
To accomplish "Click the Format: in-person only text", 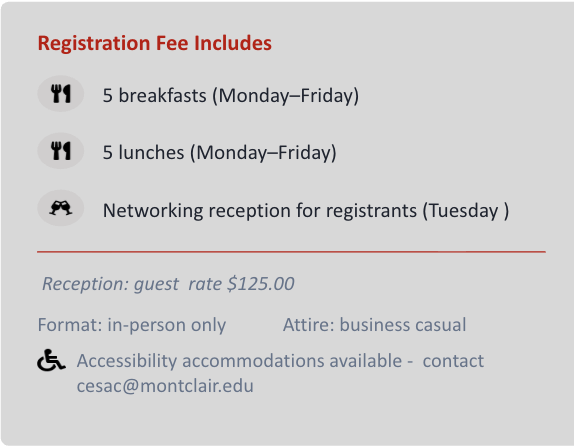I will click(x=132, y=325).
